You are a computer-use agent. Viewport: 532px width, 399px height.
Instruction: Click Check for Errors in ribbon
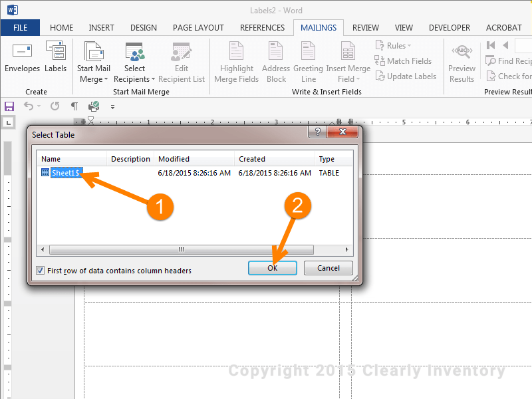click(509, 76)
